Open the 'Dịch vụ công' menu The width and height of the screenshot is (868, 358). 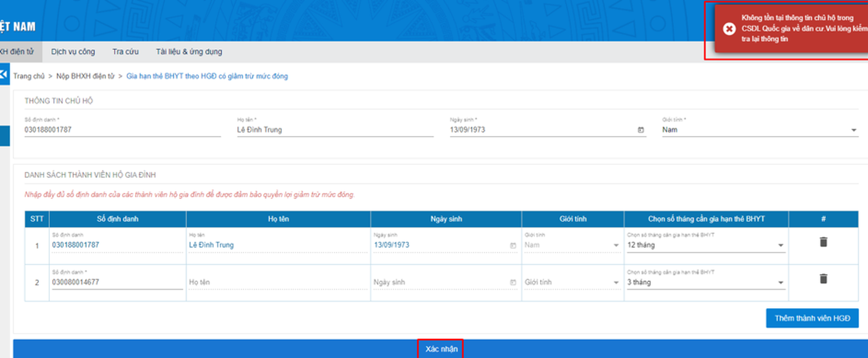[x=73, y=52]
